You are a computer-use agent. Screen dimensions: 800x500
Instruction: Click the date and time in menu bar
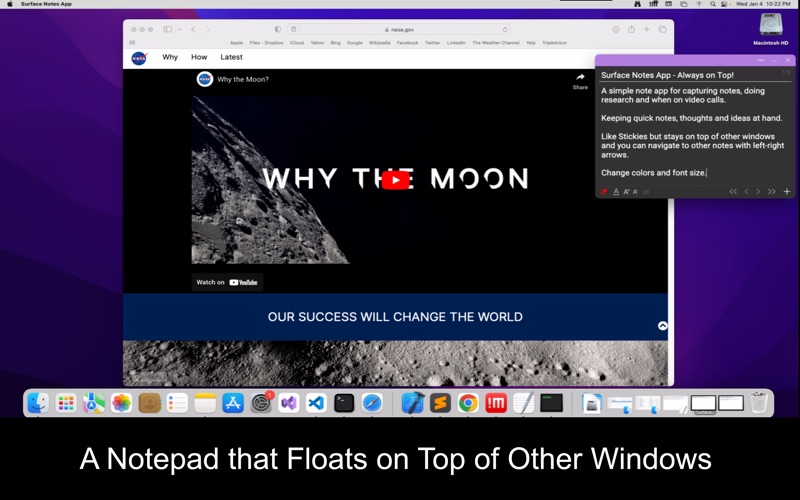click(763, 4)
